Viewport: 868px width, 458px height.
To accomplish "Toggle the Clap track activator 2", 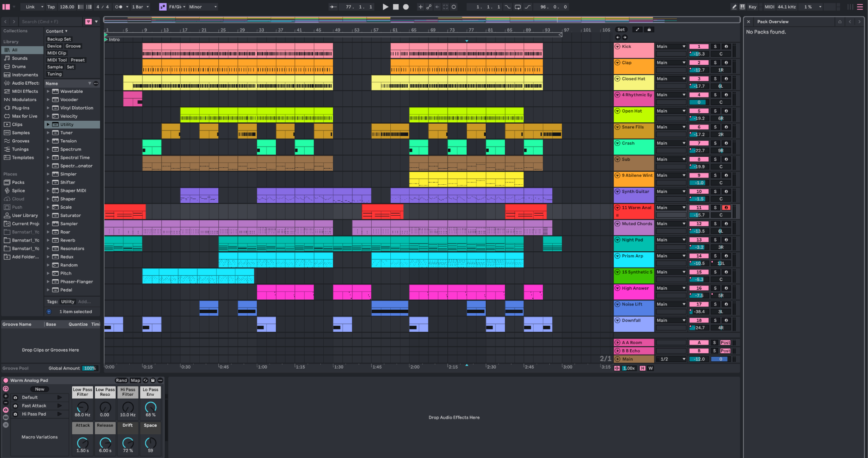I will (x=699, y=63).
